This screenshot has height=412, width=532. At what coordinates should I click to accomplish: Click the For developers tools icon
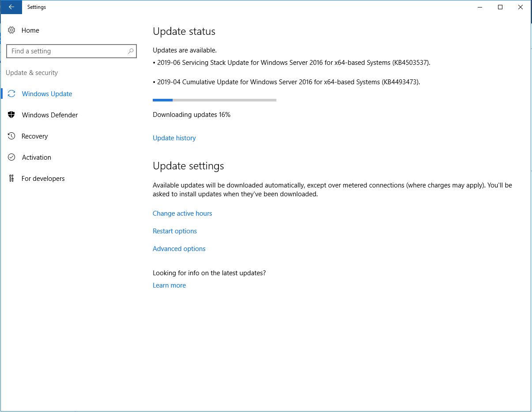[x=12, y=179]
